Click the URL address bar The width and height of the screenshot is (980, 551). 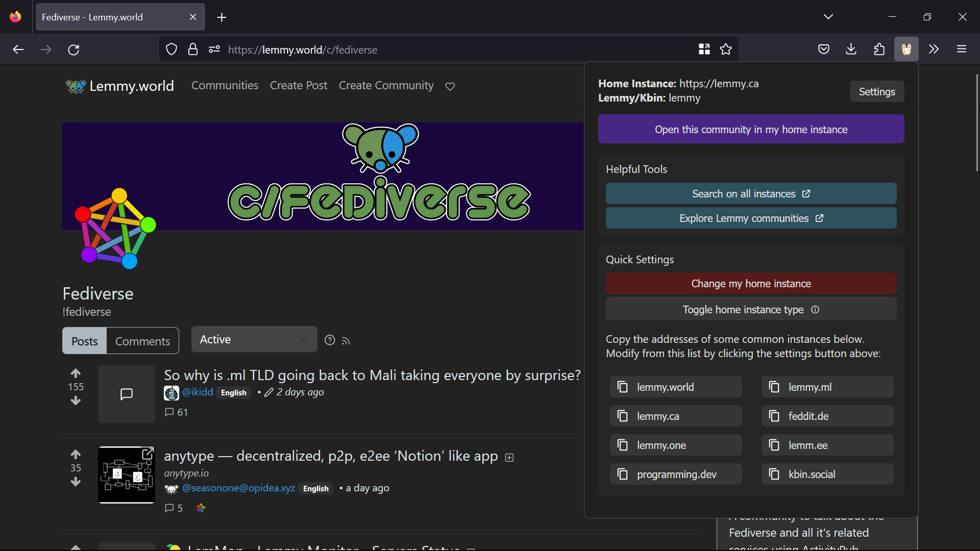434,49
